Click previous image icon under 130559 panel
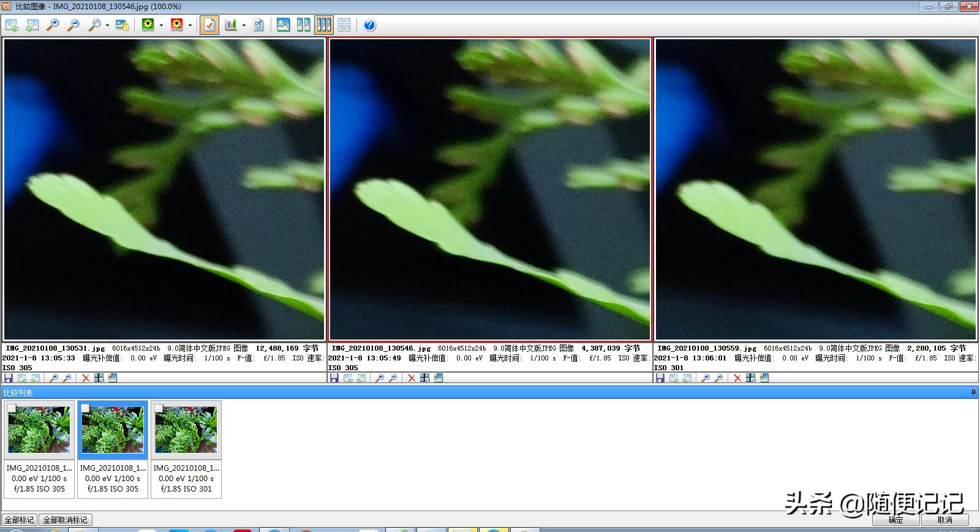980x532 pixels. pyautogui.click(x=674, y=378)
